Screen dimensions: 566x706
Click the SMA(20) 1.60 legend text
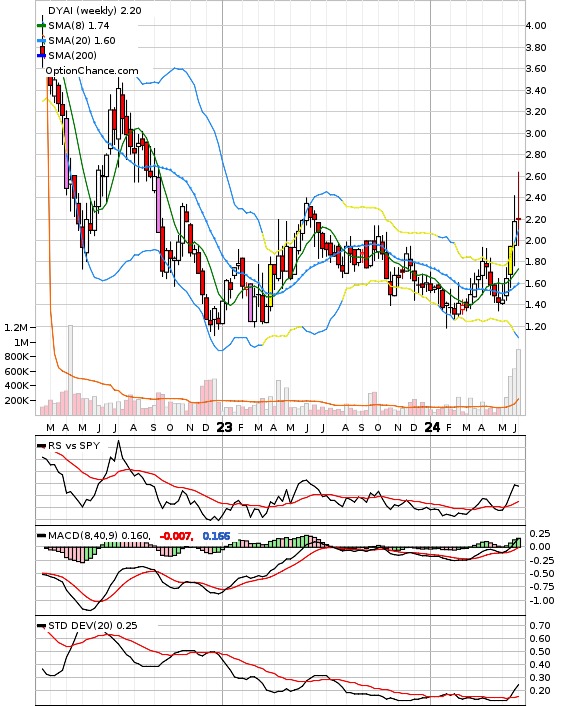(82, 41)
